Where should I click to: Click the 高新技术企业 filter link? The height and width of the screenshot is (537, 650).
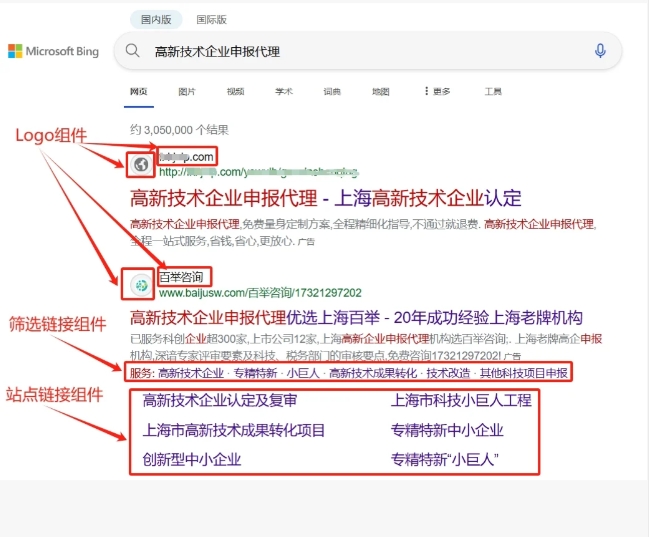pos(191,373)
